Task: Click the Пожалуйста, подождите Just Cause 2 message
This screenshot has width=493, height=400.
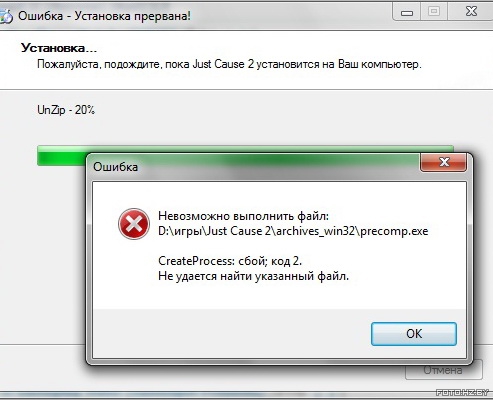Action: (x=229, y=64)
